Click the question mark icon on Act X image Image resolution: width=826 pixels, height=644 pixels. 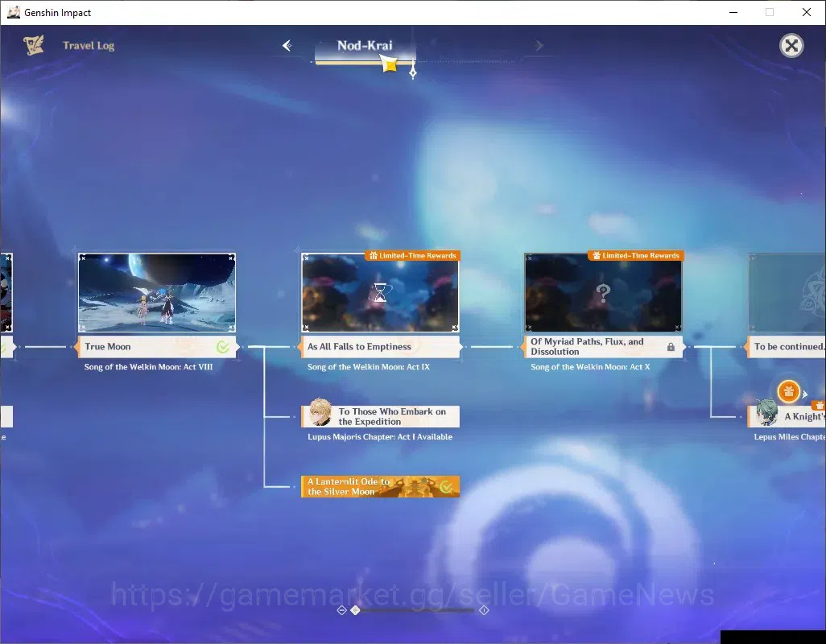tap(603, 293)
